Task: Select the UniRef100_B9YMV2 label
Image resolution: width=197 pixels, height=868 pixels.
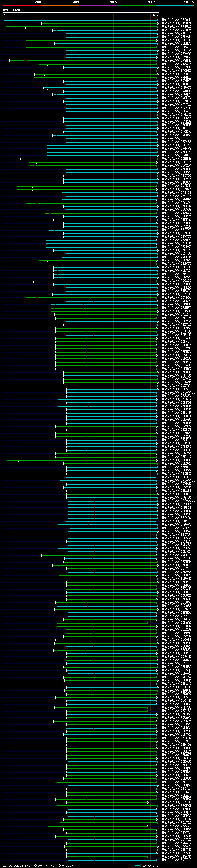Action: (x=177, y=81)
